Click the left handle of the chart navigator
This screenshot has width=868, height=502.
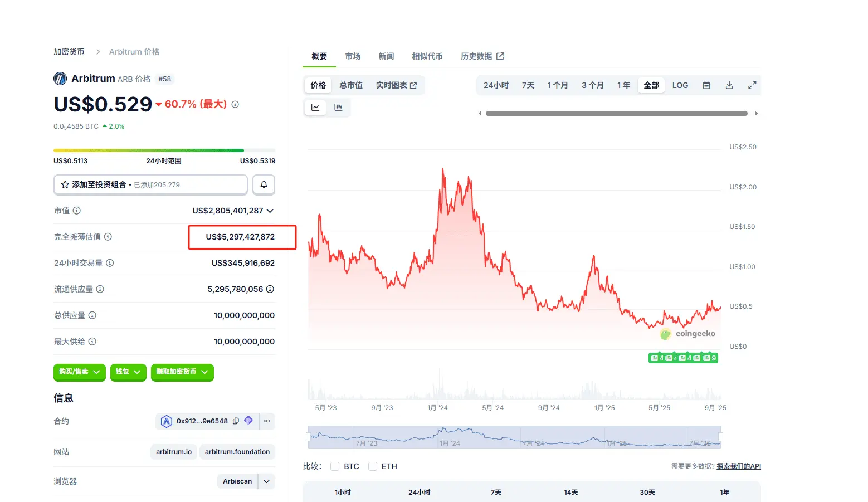point(308,437)
